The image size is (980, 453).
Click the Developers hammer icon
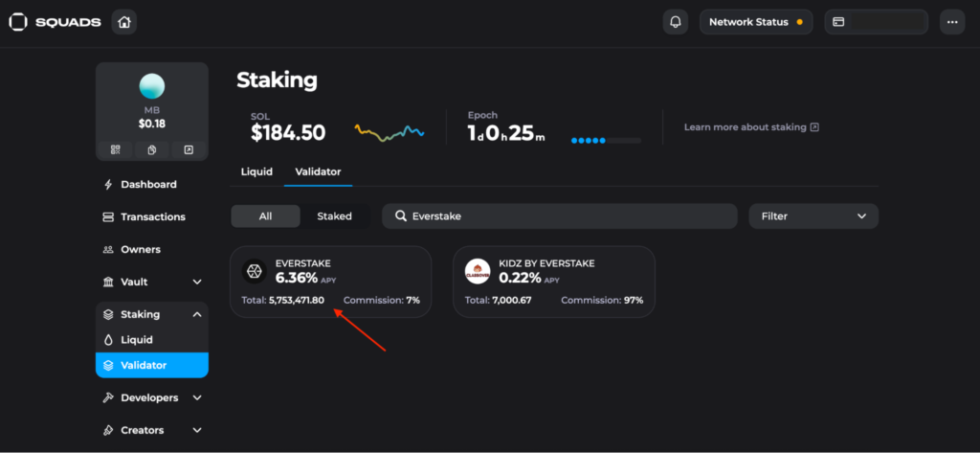(108, 398)
